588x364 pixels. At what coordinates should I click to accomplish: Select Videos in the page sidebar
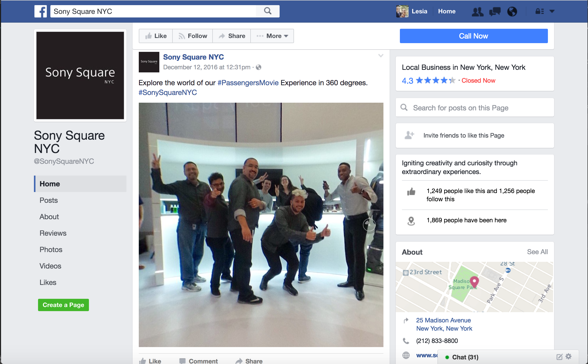(80, 266)
